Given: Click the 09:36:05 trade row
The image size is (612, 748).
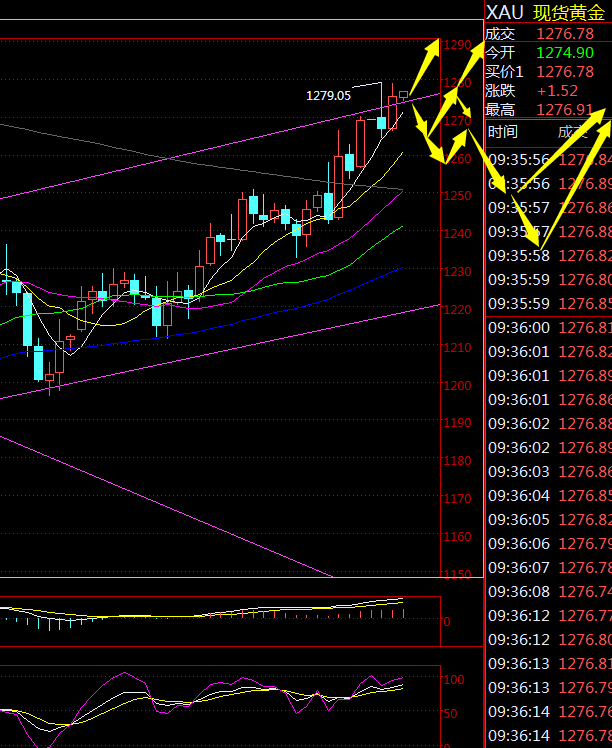Looking at the screenshot, I should pos(549,519).
